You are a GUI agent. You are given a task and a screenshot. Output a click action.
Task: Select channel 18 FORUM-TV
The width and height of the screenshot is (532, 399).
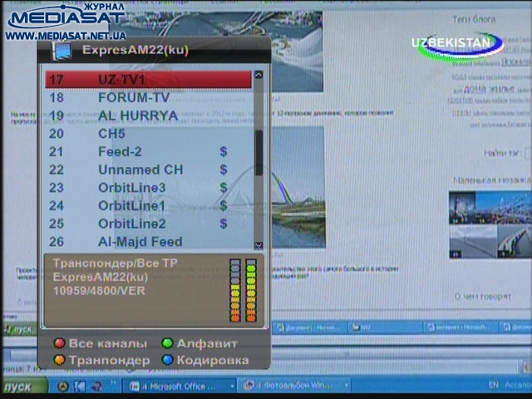[148, 98]
